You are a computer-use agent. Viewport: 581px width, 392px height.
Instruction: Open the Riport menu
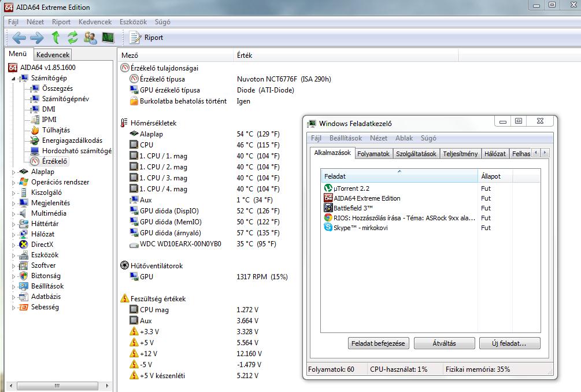61,22
